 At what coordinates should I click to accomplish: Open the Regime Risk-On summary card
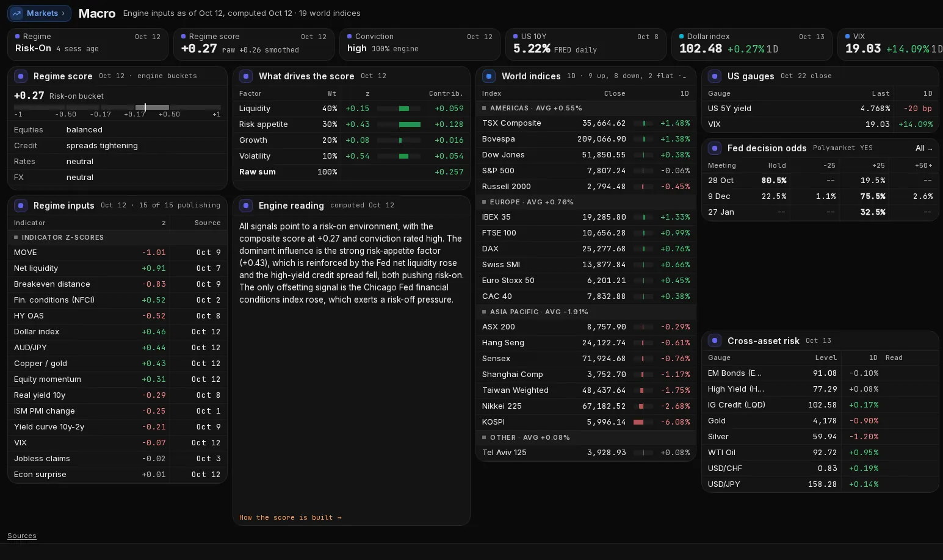coord(88,45)
